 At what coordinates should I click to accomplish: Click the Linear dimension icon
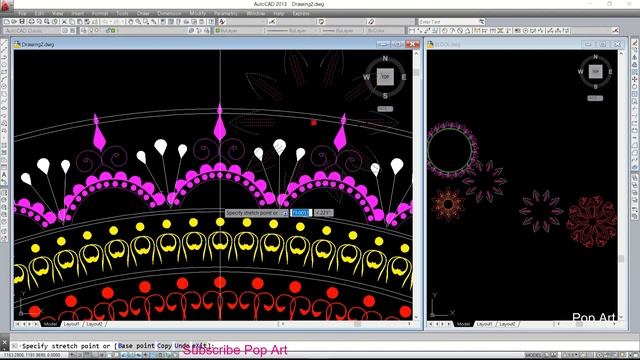[412, 31]
